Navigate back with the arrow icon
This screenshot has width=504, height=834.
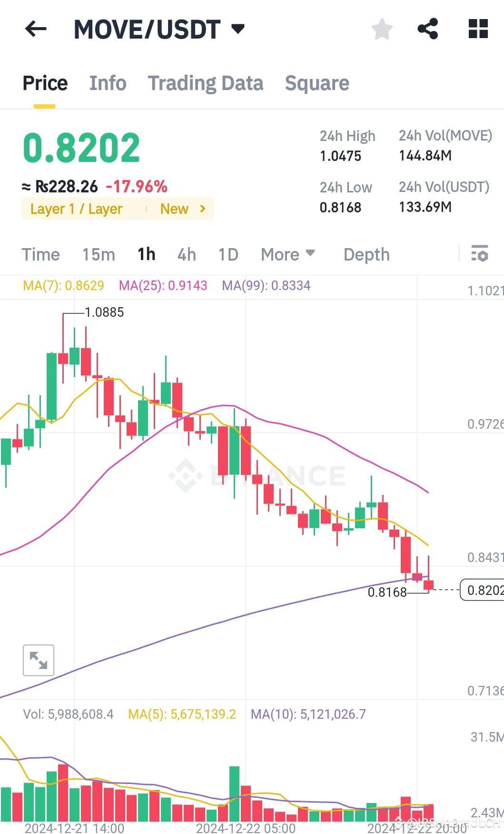(x=36, y=29)
